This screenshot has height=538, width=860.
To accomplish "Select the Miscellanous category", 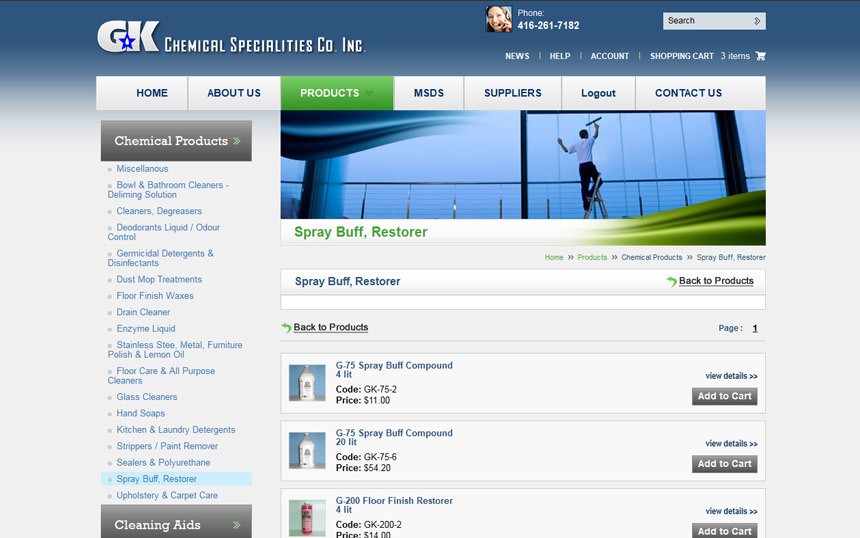I will coord(142,169).
